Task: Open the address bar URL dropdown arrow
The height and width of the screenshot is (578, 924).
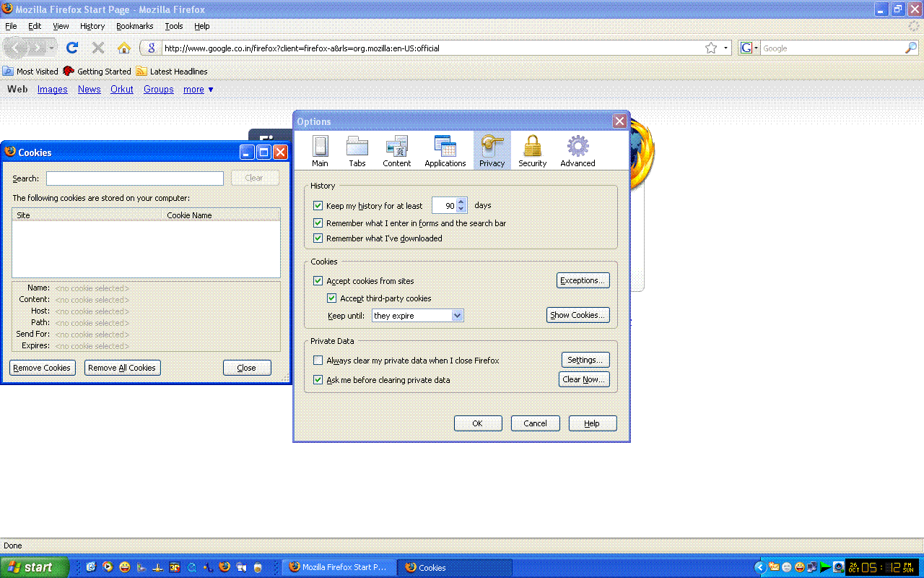Action: click(726, 48)
